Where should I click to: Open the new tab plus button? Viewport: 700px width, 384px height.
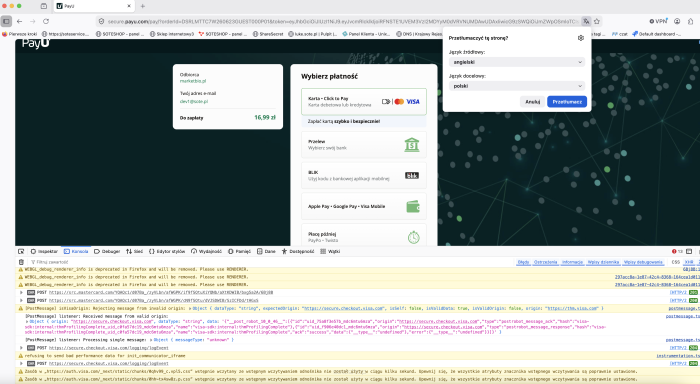coord(143,6)
